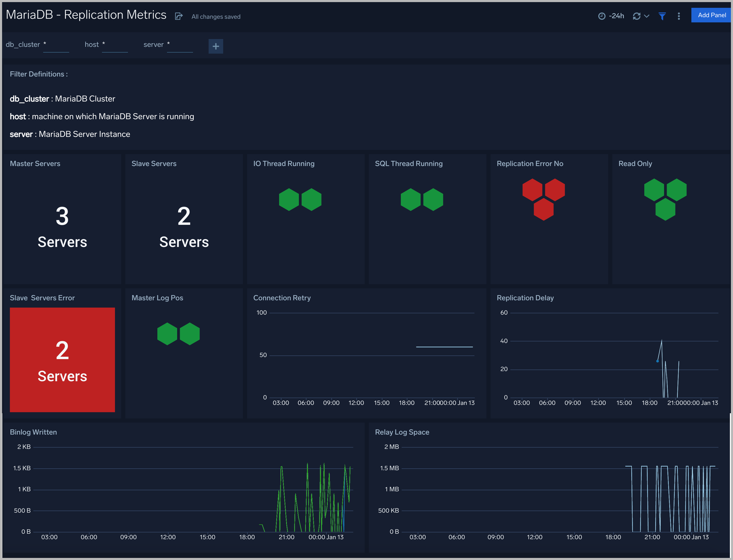Toggle the filter bar with the funnel icon
This screenshot has height=560, width=733.
pyautogui.click(x=662, y=16)
